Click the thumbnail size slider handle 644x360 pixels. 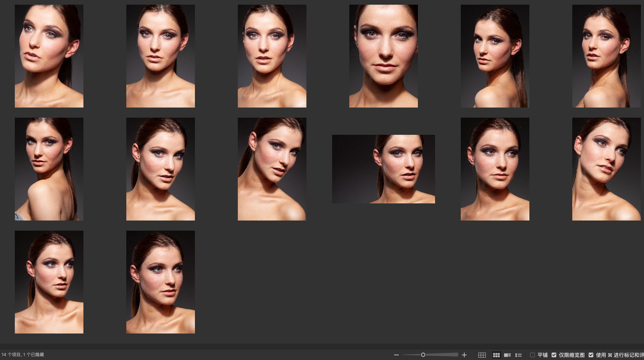(x=423, y=355)
